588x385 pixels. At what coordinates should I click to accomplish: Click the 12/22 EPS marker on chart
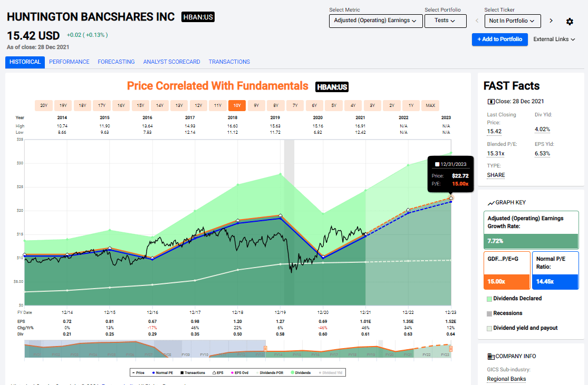408,210
